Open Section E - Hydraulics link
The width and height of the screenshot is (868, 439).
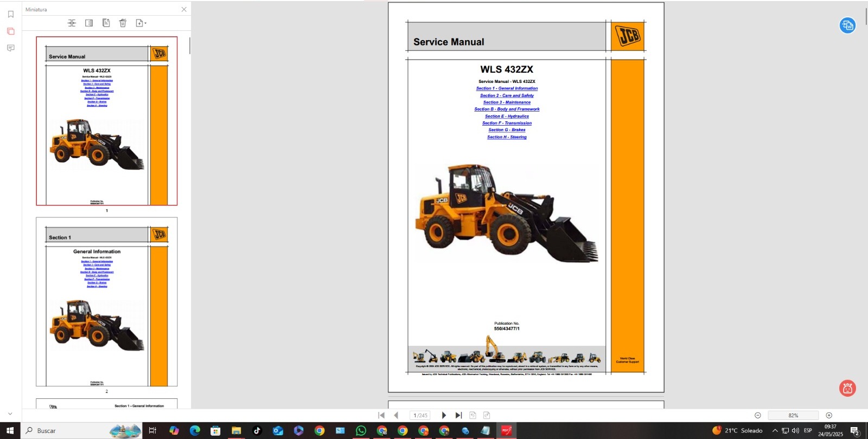pos(507,116)
